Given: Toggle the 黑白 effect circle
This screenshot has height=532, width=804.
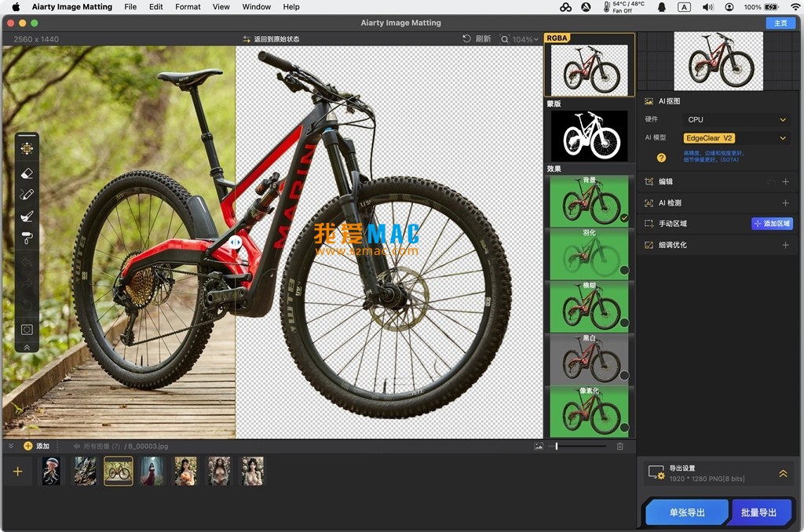Looking at the screenshot, I should tap(624, 375).
